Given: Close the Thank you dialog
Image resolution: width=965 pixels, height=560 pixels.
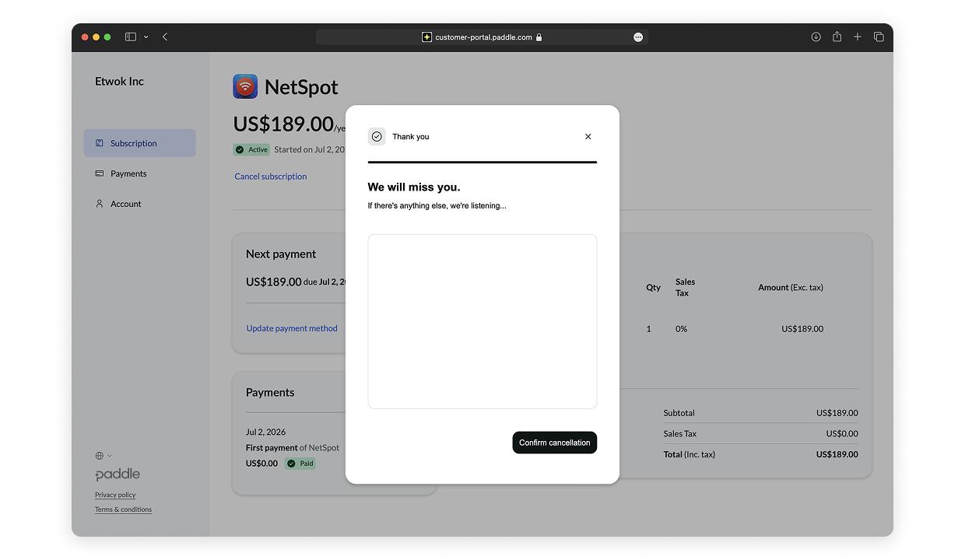Looking at the screenshot, I should pyautogui.click(x=588, y=137).
